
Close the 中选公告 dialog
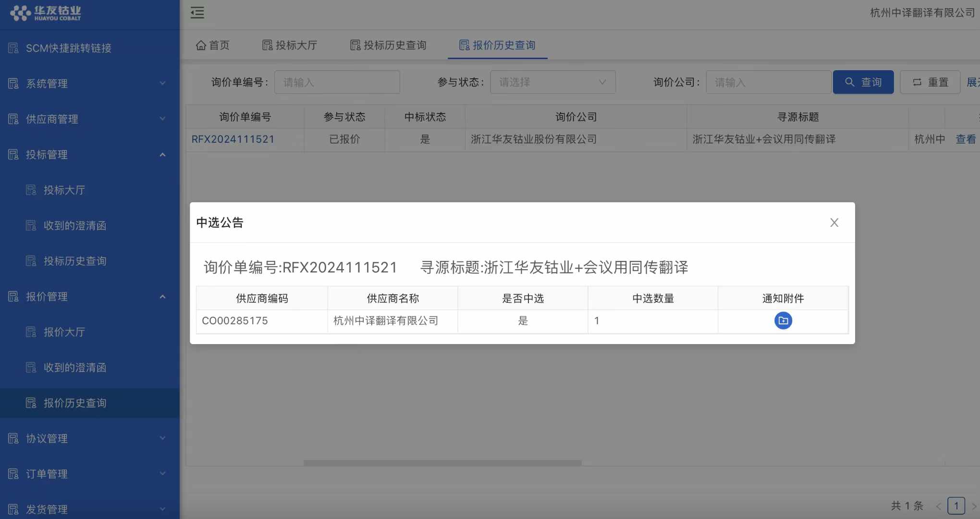point(834,222)
